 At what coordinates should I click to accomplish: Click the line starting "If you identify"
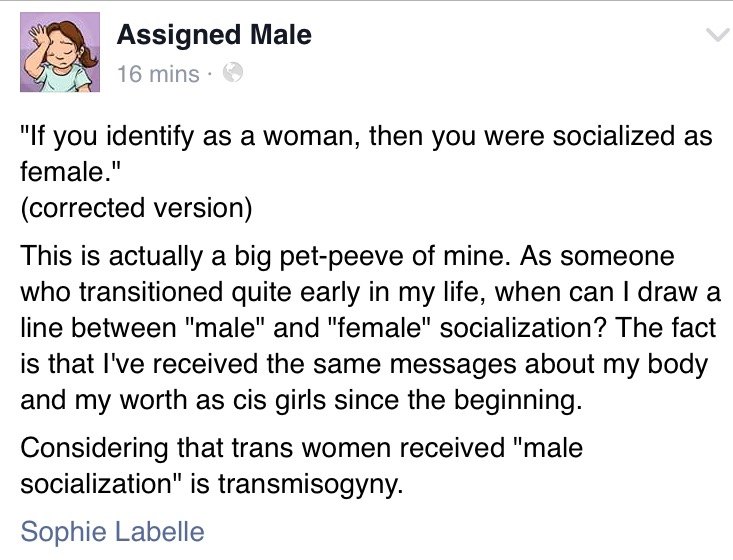coord(366,136)
